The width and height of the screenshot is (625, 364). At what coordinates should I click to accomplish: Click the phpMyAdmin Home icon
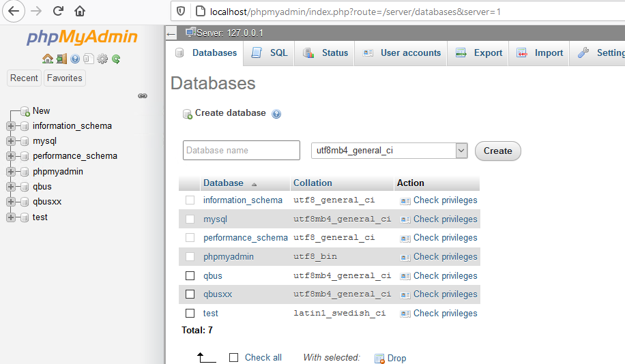tap(47, 59)
